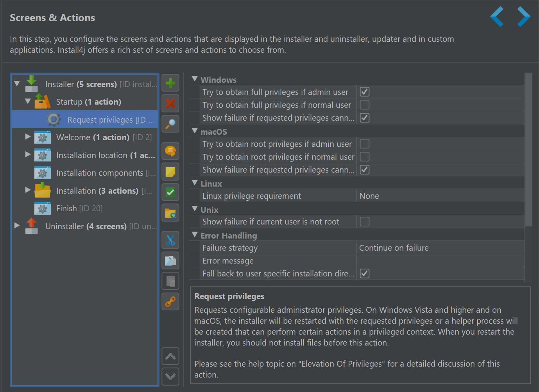Select Uninstaller (4 screens) tree row

click(85, 226)
